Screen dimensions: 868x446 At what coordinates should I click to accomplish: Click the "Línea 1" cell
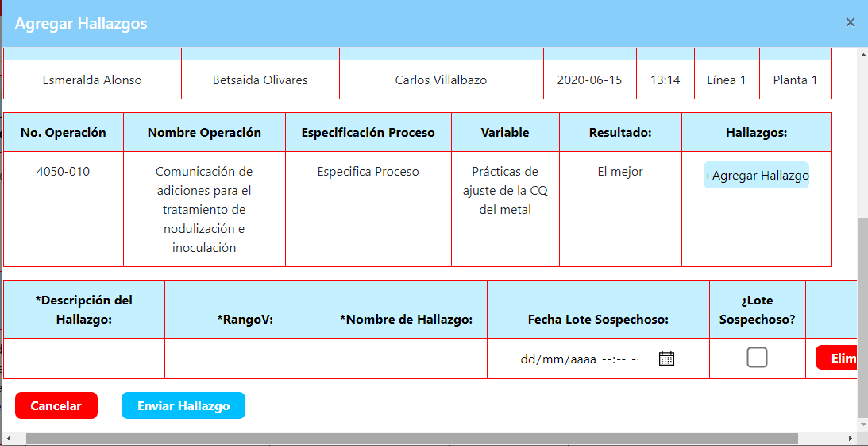coord(727,80)
